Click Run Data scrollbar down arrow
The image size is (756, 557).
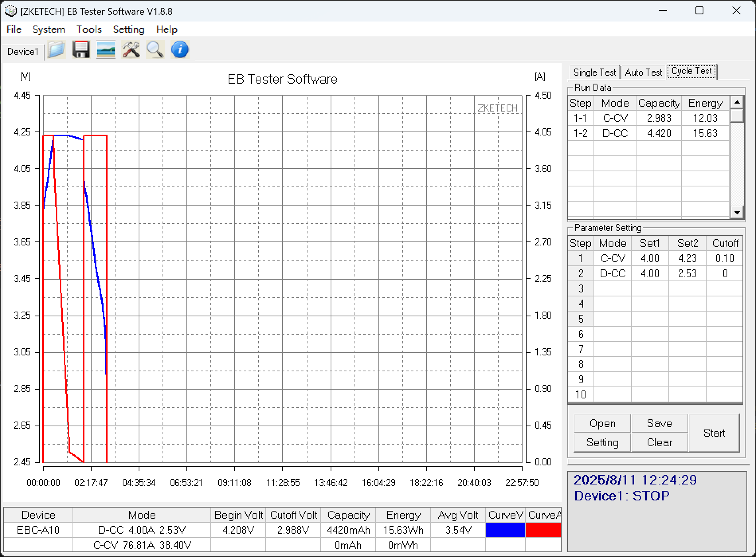pos(737,212)
